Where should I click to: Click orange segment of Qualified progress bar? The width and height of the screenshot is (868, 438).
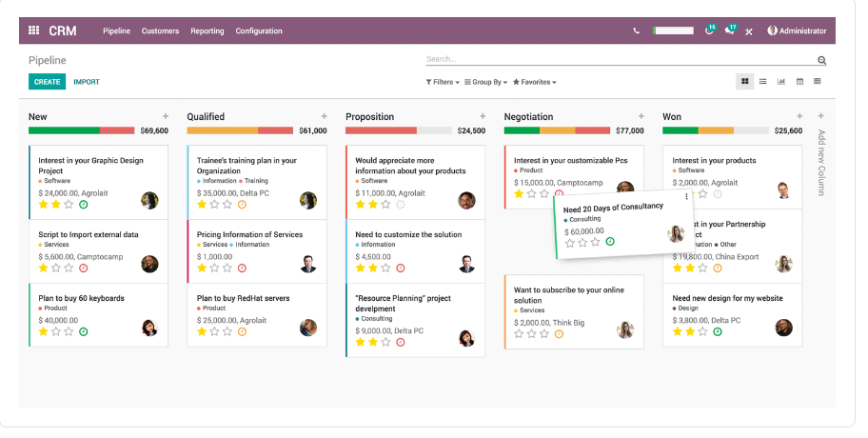[222, 130]
